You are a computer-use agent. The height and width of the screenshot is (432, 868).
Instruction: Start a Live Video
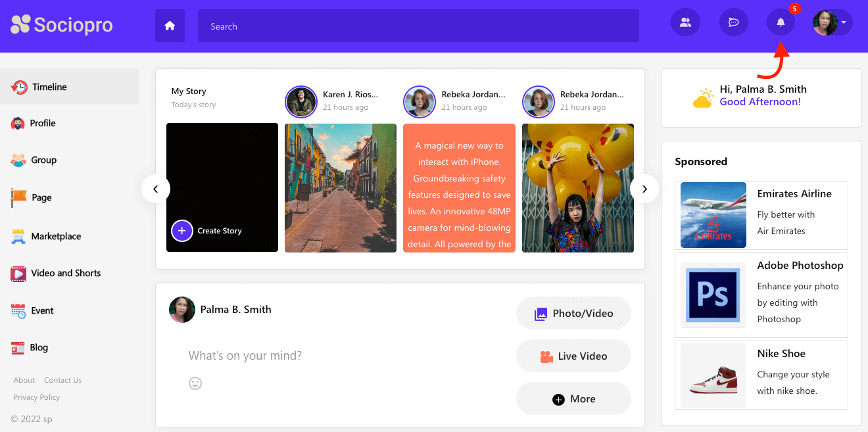573,356
